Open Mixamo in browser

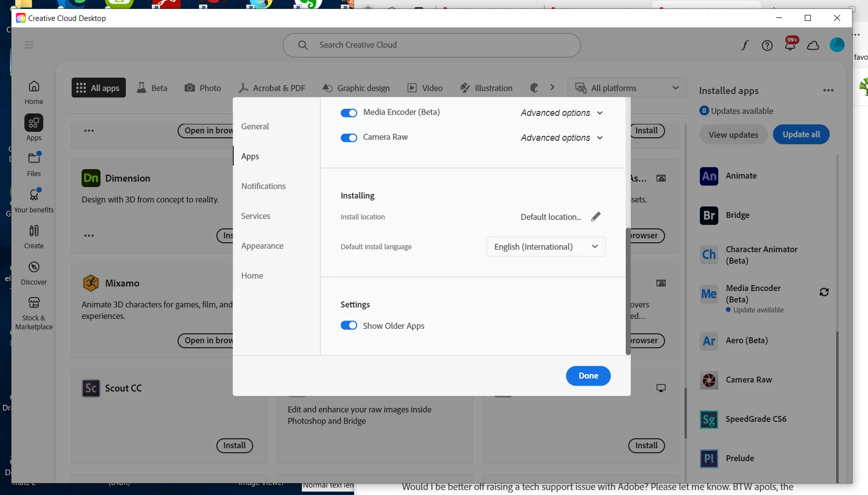tap(206, 341)
